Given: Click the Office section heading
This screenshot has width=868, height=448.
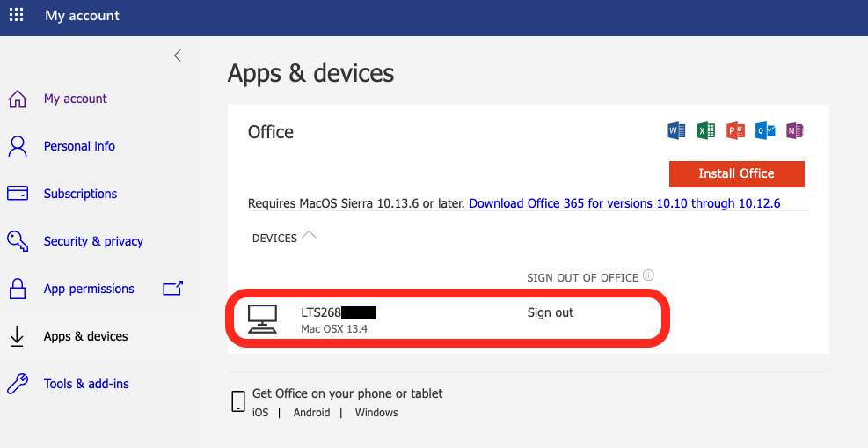Looking at the screenshot, I should pos(271,132).
